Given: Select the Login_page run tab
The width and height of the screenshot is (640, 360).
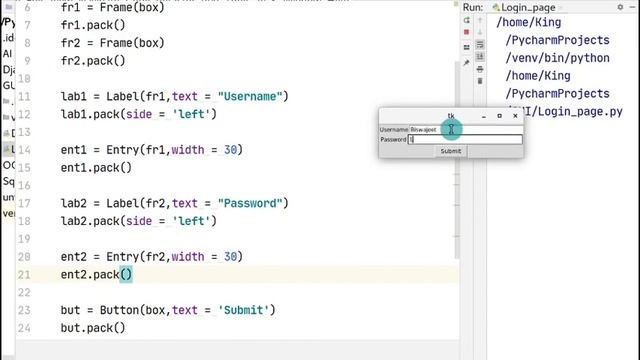Looking at the screenshot, I should pyautogui.click(x=524, y=7).
